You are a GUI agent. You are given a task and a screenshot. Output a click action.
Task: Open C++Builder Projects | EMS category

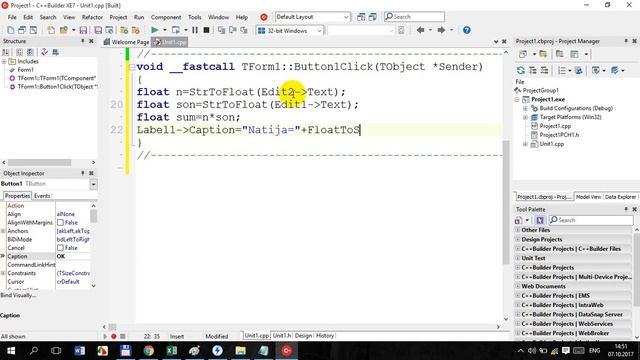pos(574,296)
